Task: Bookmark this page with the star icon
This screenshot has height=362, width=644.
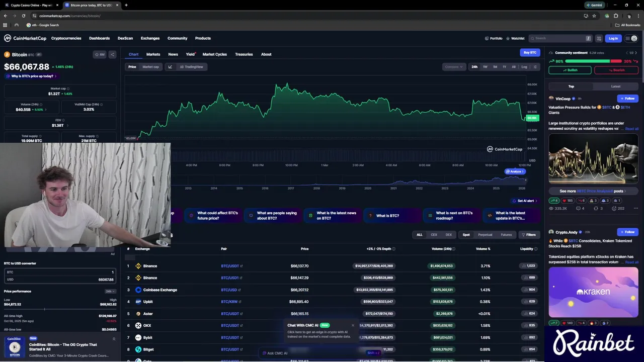Action: pyautogui.click(x=594, y=16)
